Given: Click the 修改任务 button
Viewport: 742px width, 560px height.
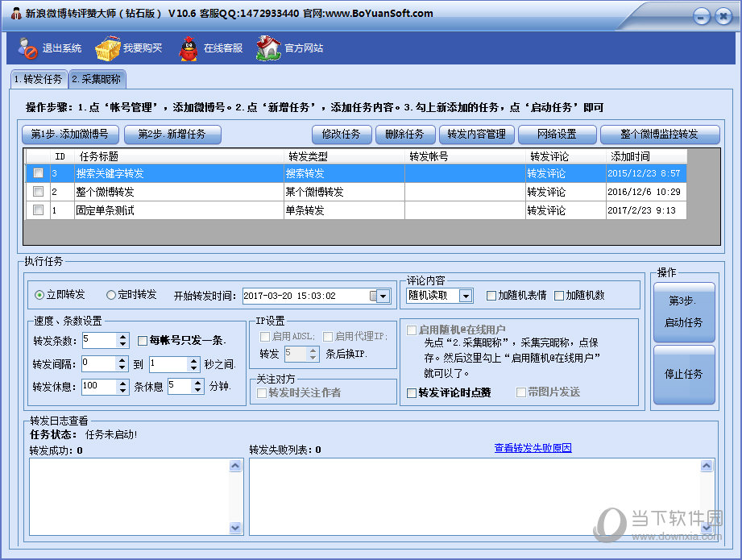Looking at the screenshot, I should click(x=341, y=135).
